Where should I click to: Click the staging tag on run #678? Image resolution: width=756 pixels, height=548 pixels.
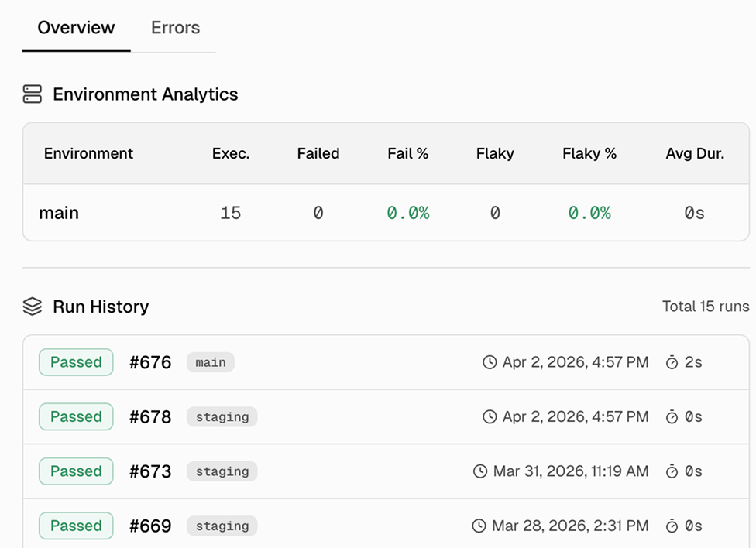(x=222, y=416)
